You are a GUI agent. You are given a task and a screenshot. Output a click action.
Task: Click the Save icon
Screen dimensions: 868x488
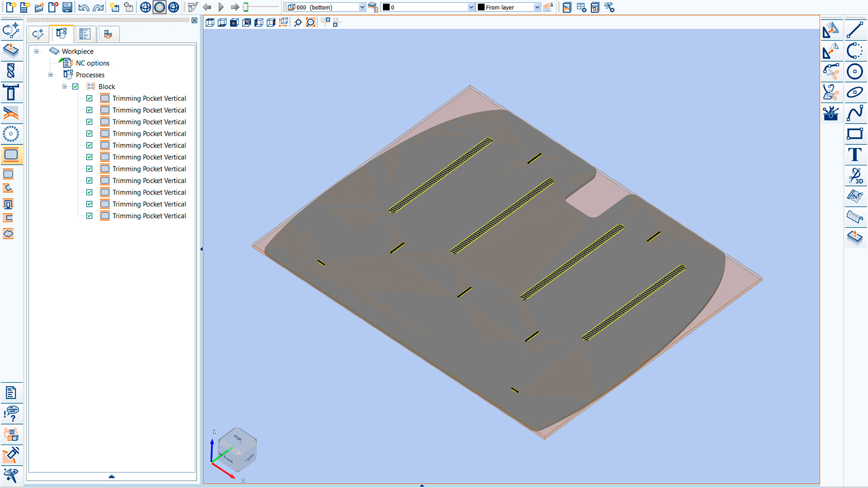tap(67, 7)
